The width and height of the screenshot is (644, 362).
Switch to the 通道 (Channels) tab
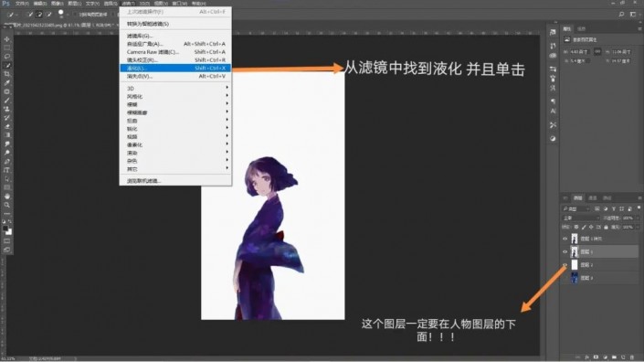pos(593,198)
